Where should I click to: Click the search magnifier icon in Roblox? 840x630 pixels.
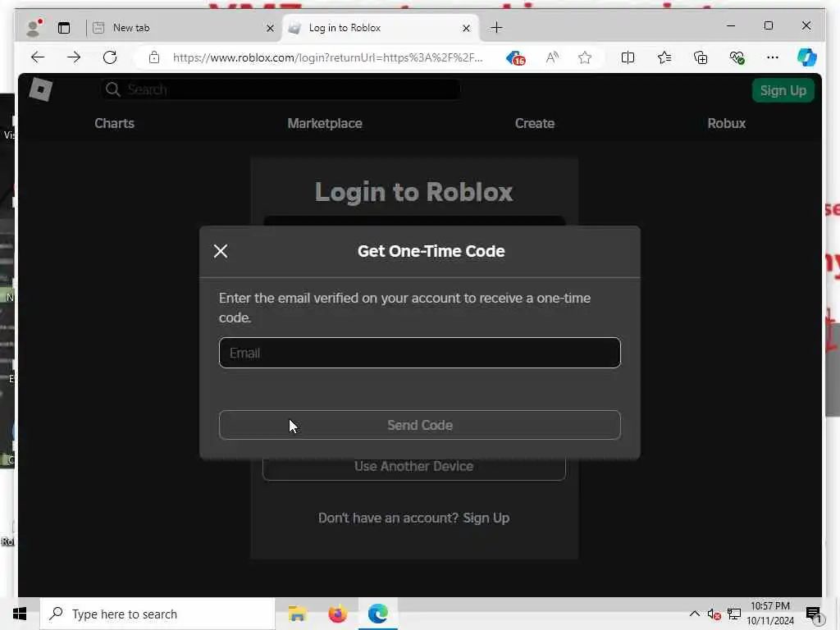click(x=112, y=89)
